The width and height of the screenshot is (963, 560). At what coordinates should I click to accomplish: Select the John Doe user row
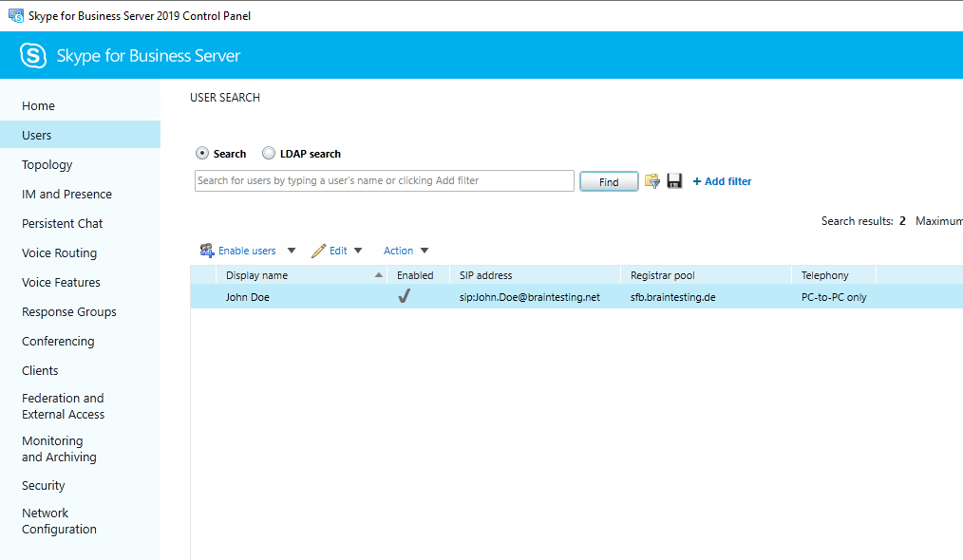pyautogui.click(x=247, y=297)
